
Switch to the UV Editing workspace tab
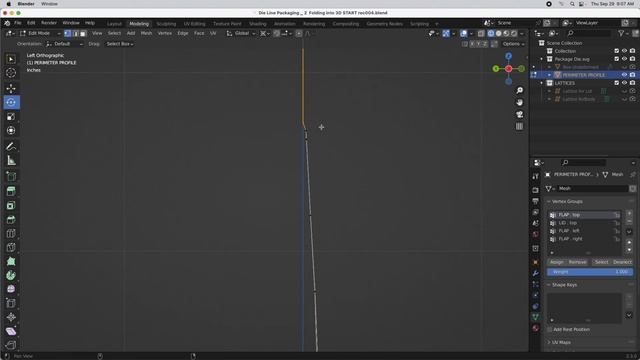194,24
